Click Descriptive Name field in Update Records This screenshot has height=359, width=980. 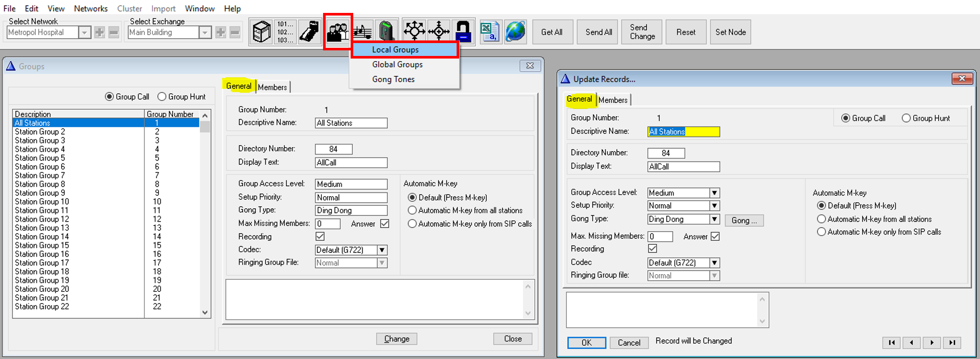tap(684, 132)
